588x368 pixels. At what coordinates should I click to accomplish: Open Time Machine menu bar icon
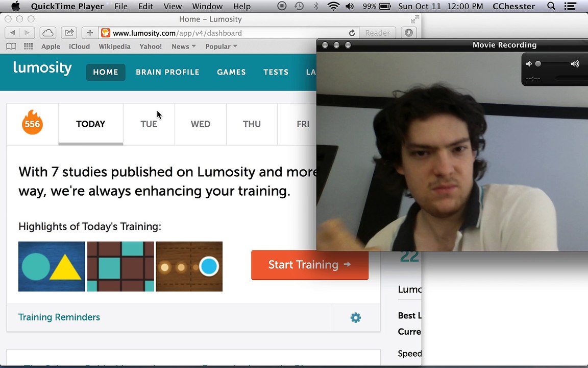[x=299, y=6]
